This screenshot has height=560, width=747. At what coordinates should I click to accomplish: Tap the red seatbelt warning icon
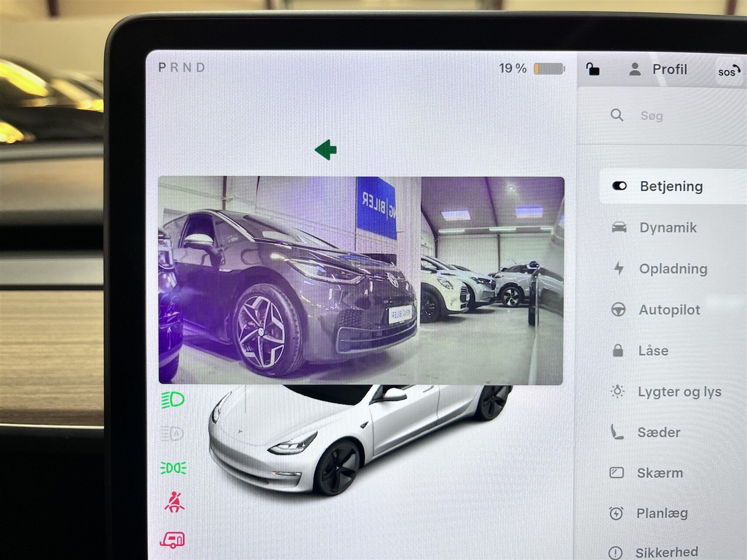coord(174,502)
